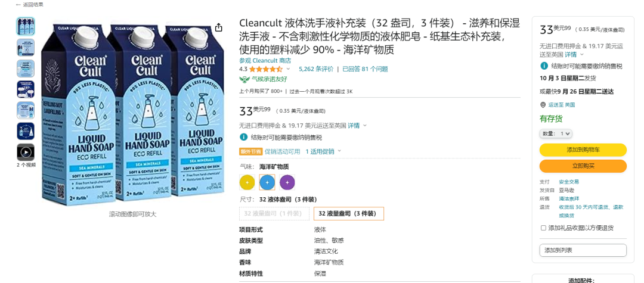Image resolution: width=644 pixels, height=283 pixels.
Task: Go back via 返回结果 arrow
Action: click(18, 5)
